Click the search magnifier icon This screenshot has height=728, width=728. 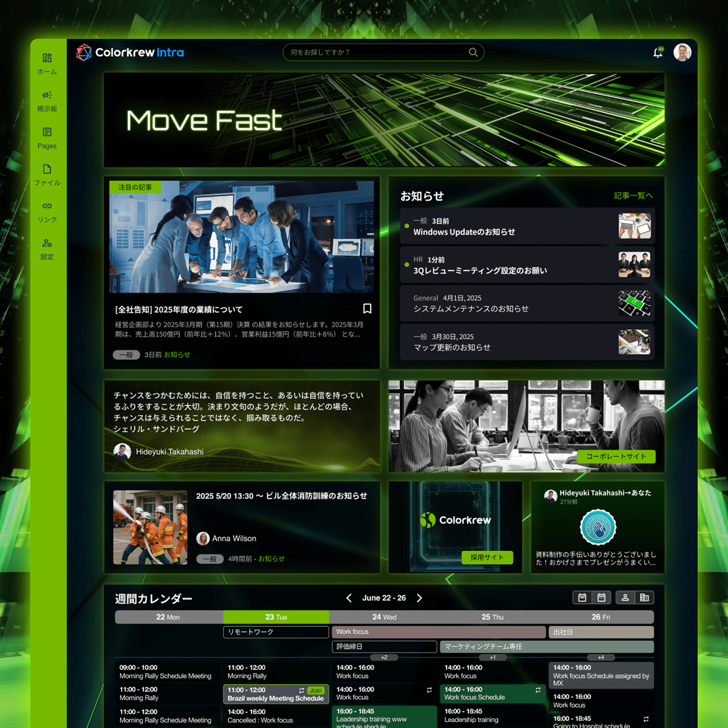pyautogui.click(x=473, y=52)
